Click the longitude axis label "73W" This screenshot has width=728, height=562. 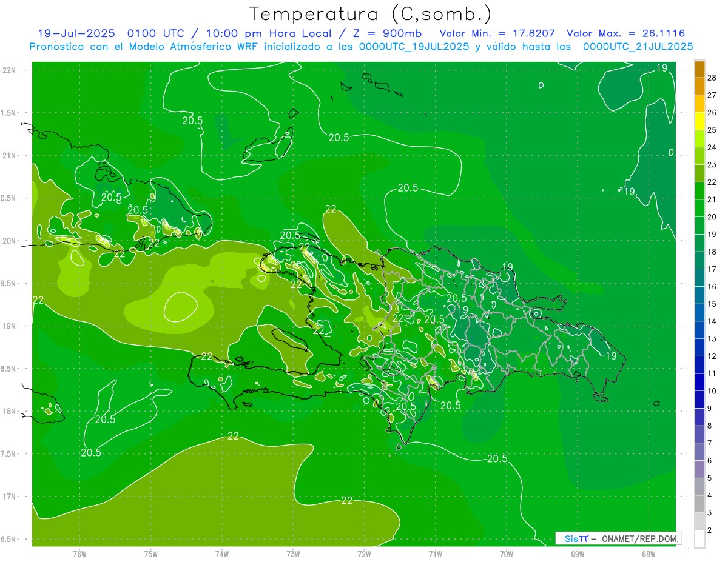(x=292, y=554)
